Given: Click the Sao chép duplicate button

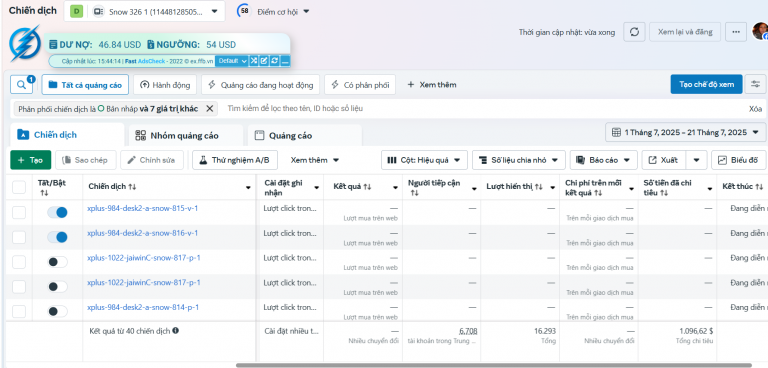Looking at the screenshot, I should (86, 160).
